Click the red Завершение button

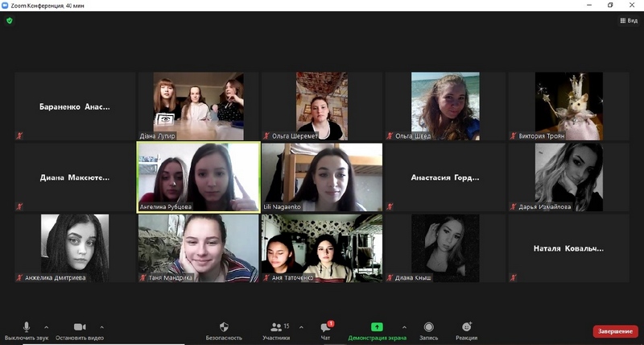coord(615,331)
